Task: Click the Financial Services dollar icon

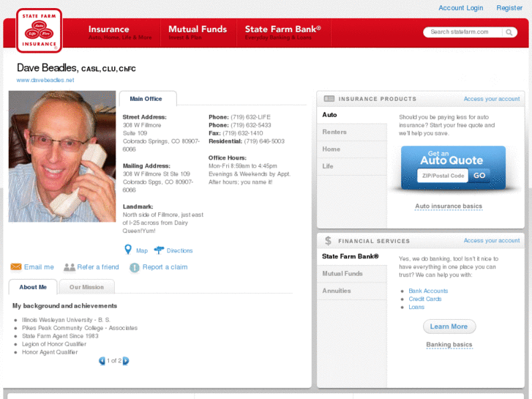Action: click(x=328, y=241)
